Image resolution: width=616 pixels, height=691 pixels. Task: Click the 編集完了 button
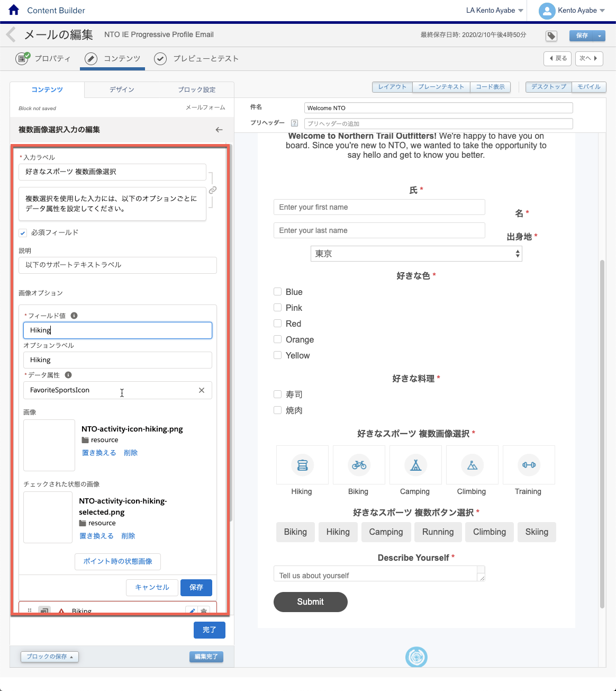tap(206, 657)
